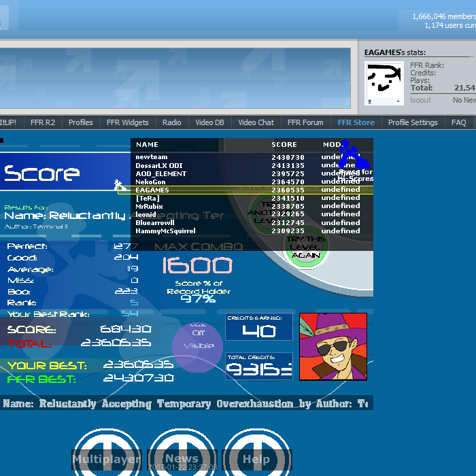Open the FFR Widgets menu item

click(127, 122)
